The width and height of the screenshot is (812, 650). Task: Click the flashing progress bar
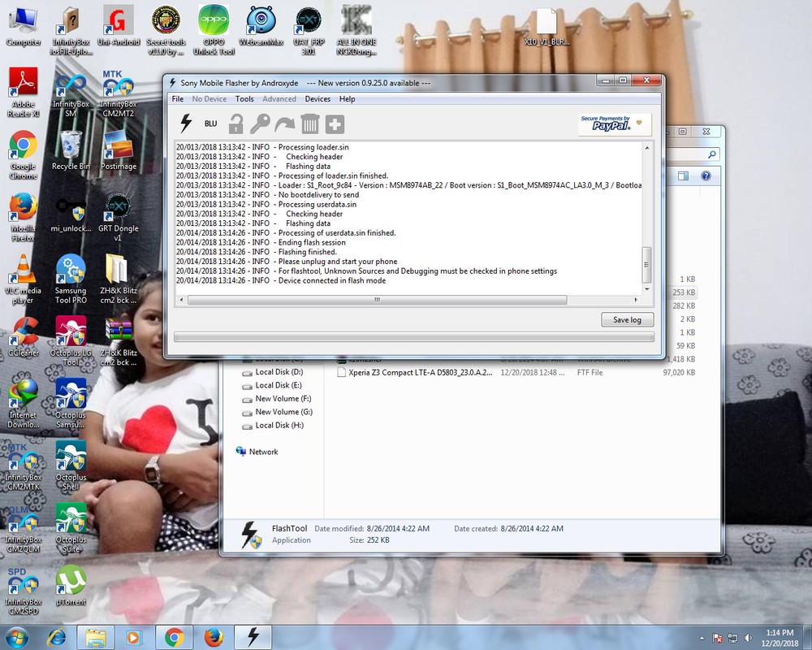(414, 337)
